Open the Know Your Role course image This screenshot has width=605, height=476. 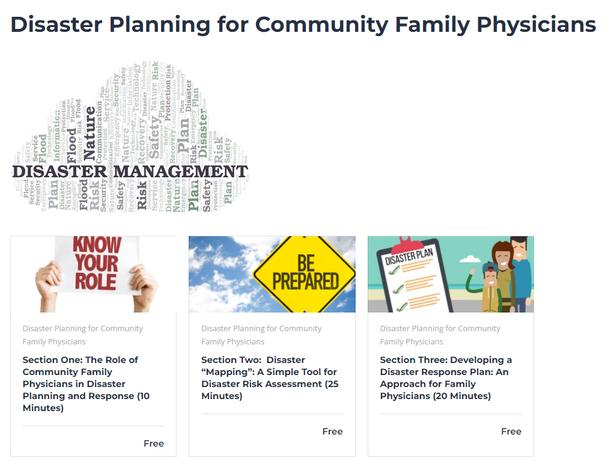point(93,274)
